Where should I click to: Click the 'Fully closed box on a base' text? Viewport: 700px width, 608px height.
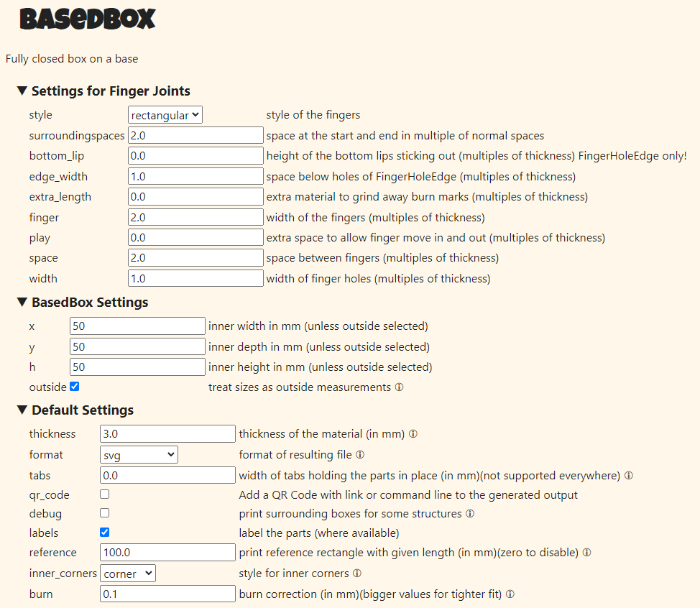pos(72,59)
